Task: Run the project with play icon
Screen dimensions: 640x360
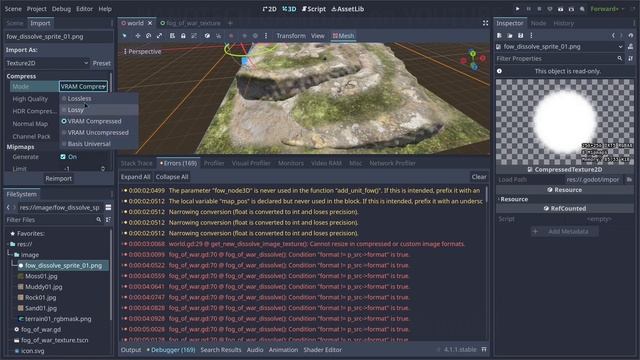Action: pyautogui.click(x=518, y=9)
